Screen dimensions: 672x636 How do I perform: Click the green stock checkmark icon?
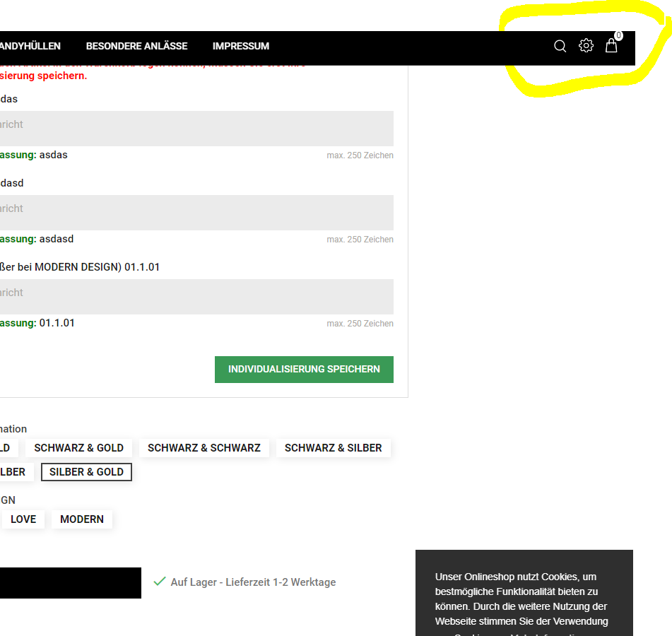[160, 581]
